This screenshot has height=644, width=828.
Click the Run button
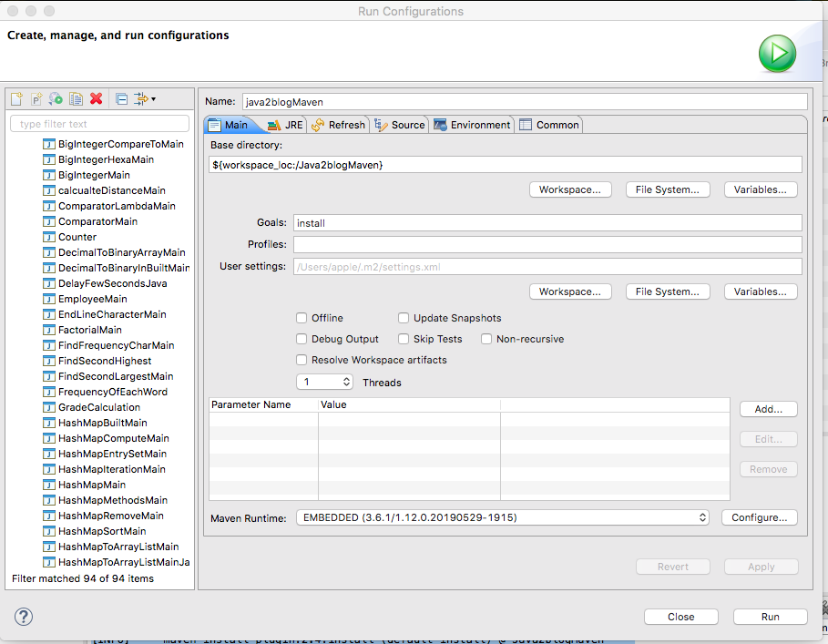click(x=770, y=617)
